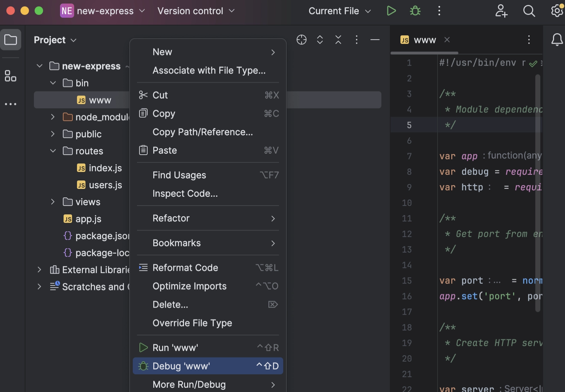Viewport: 565px width, 392px height.
Task: Select package-lock.json in the tree
Action: point(96,253)
